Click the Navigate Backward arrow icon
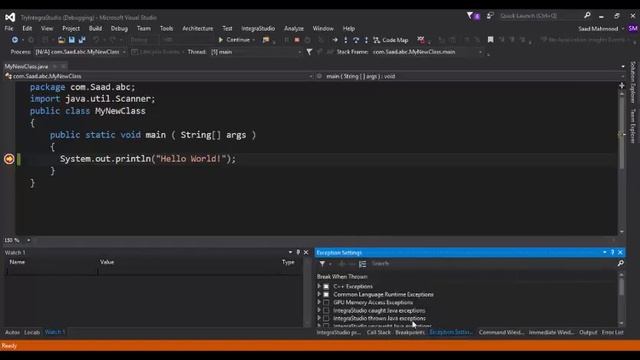This screenshot has width=640, height=360. [15, 40]
